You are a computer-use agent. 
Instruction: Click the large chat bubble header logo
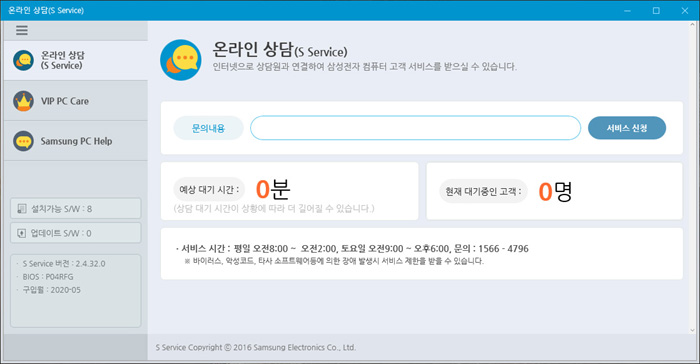(x=181, y=60)
